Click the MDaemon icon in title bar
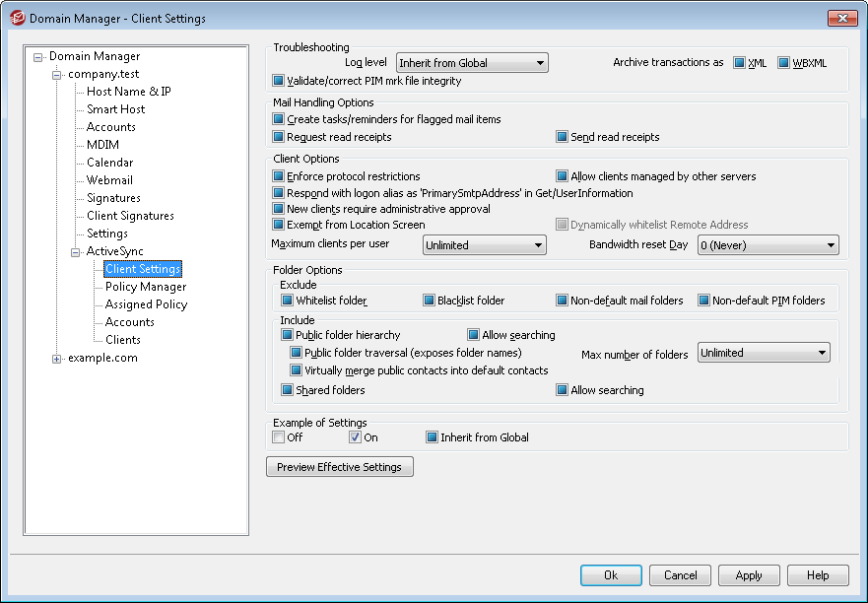Viewport: 868px width, 603px height. (x=17, y=18)
